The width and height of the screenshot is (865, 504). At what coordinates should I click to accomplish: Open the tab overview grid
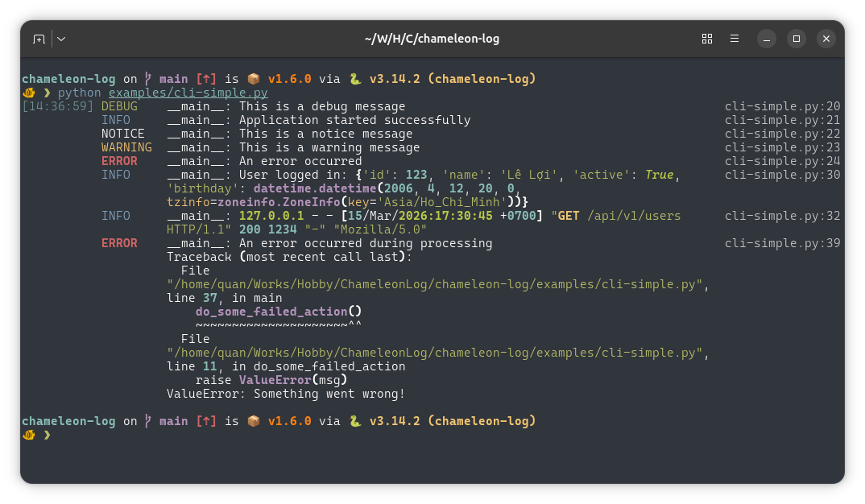pos(706,39)
